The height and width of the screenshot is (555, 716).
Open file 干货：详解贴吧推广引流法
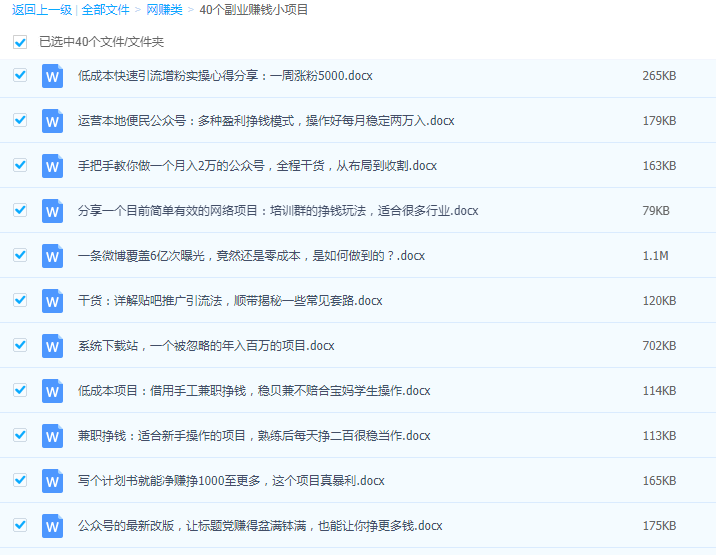230,301
